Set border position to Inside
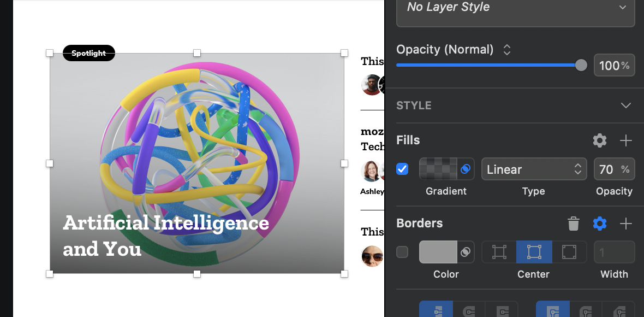 [x=499, y=252]
